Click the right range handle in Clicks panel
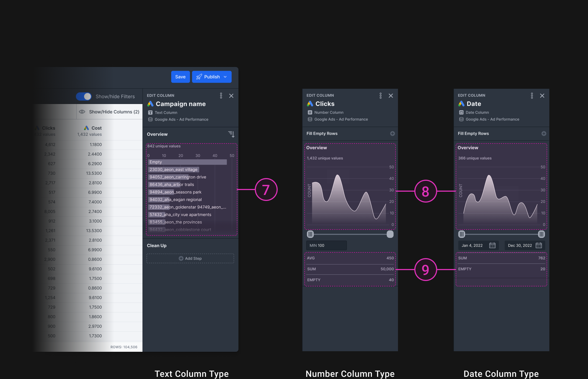Screen dimensions: 588x379 pos(390,234)
